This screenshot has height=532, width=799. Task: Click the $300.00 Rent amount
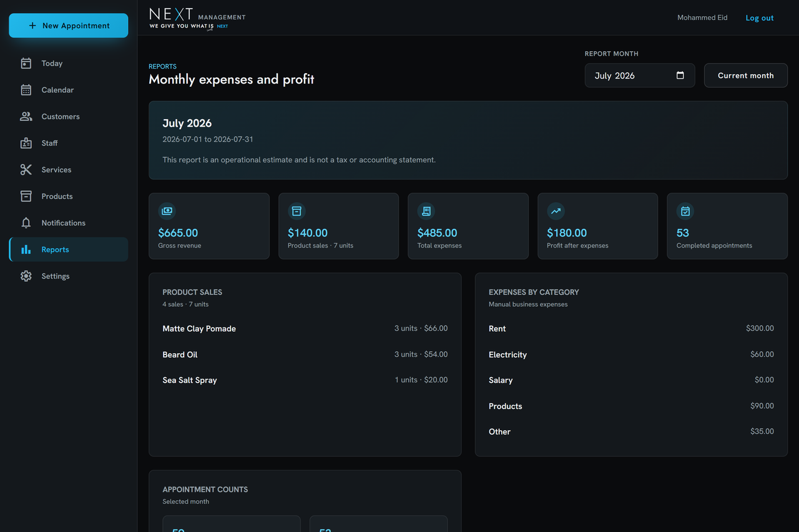[760, 328]
